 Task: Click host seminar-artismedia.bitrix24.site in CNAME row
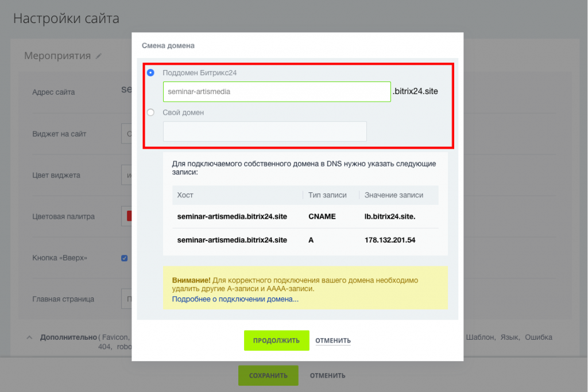point(232,216)
